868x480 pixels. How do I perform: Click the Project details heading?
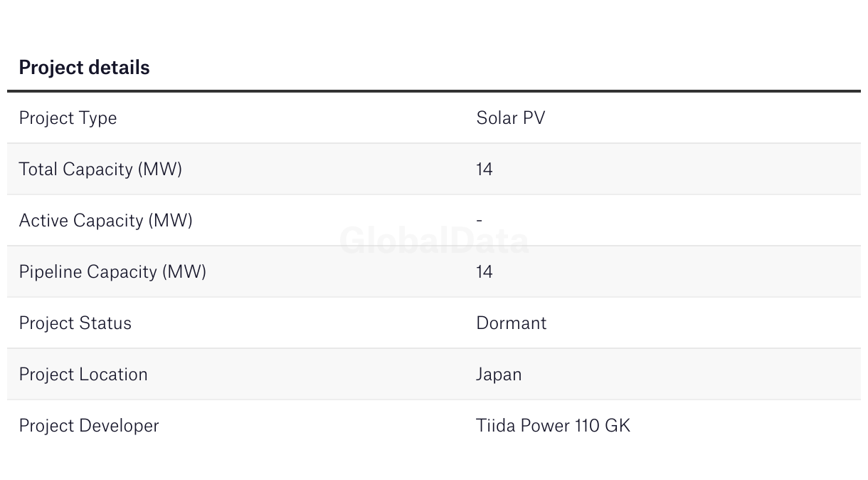tap(84, 68)
